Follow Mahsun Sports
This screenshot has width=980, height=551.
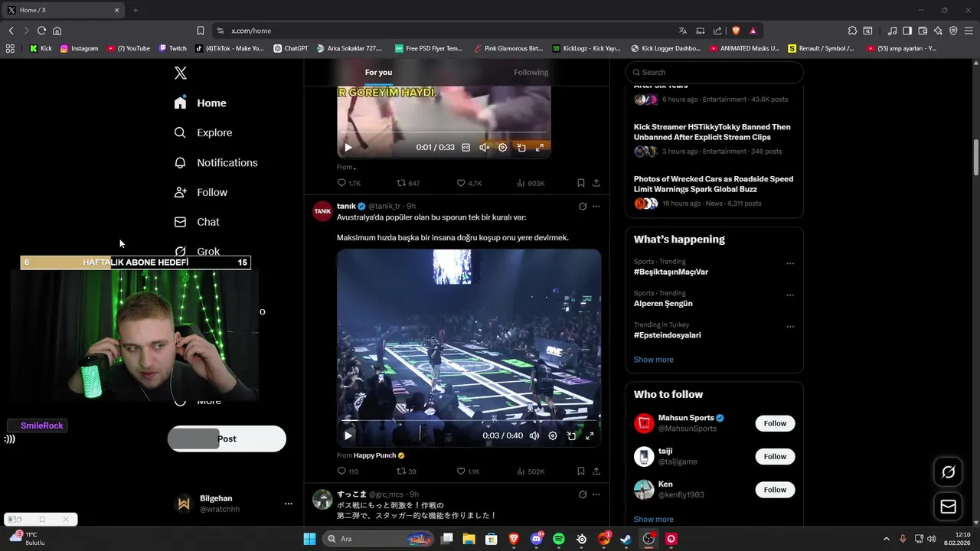coord(775,423)
